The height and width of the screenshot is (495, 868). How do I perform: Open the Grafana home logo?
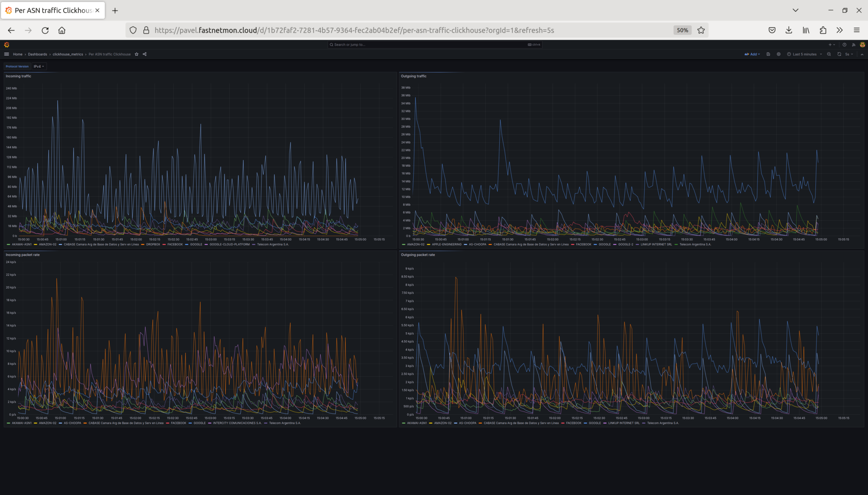point(7,44)
